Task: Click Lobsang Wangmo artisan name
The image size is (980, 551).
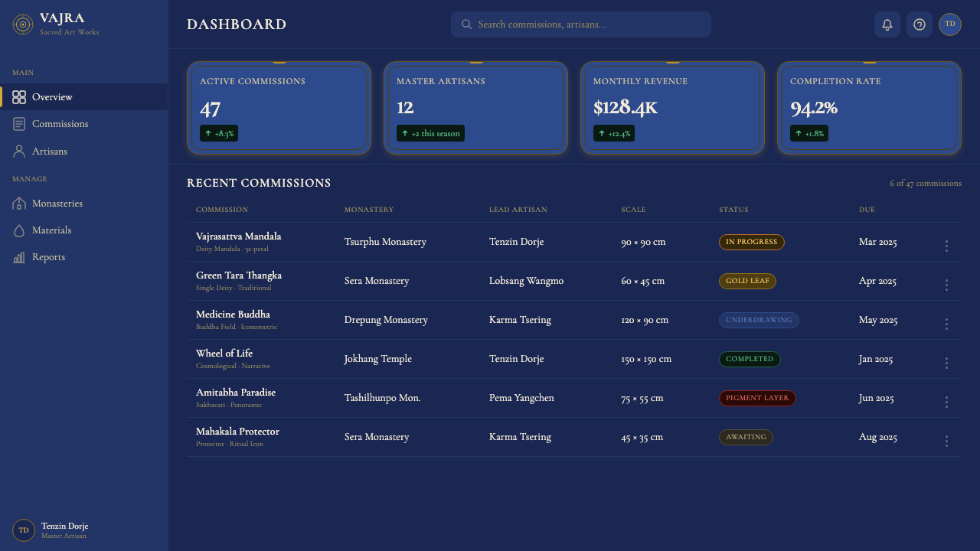Action: (527, 281)
